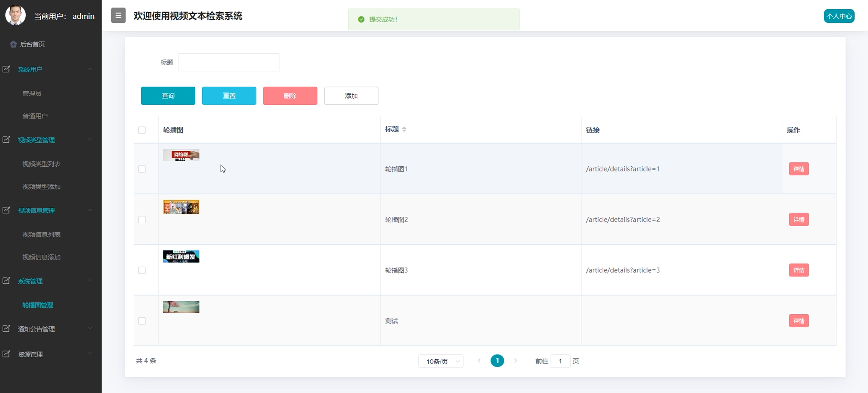Click the edit icon beside 视频类型管理
The width and height of the screenshot is (868, 393).
[x=6, y=140]
